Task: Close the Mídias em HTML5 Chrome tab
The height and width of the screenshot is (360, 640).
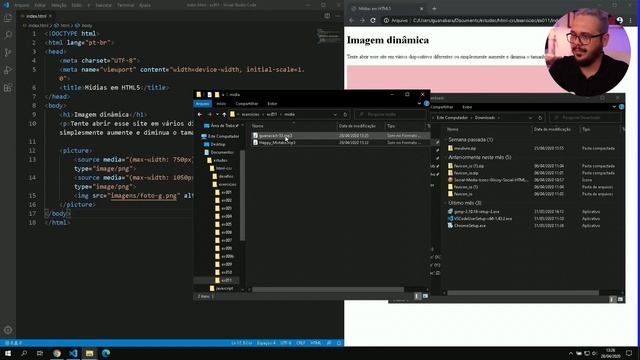Action: [422, 8]
